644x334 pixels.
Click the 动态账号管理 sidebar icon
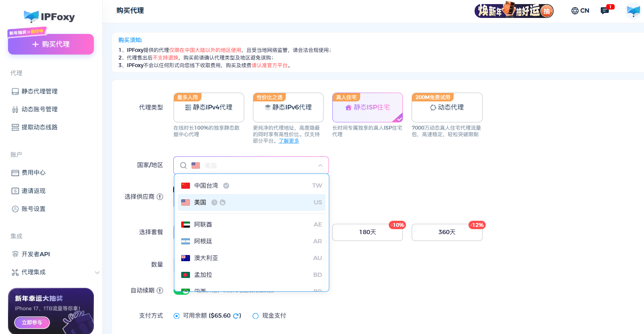[15, 109]
